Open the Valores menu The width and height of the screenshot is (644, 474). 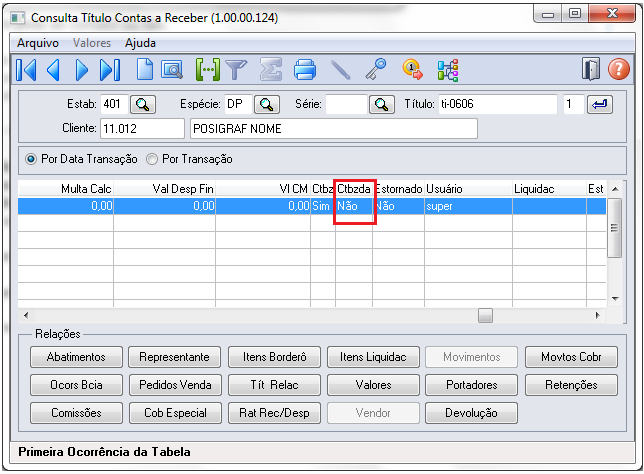(x=92, y=43)
